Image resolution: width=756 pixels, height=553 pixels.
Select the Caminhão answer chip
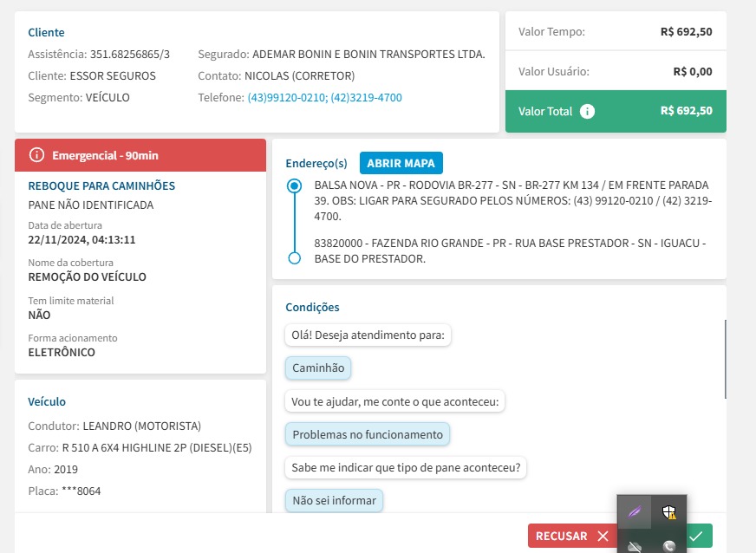[x=318, y=368]
